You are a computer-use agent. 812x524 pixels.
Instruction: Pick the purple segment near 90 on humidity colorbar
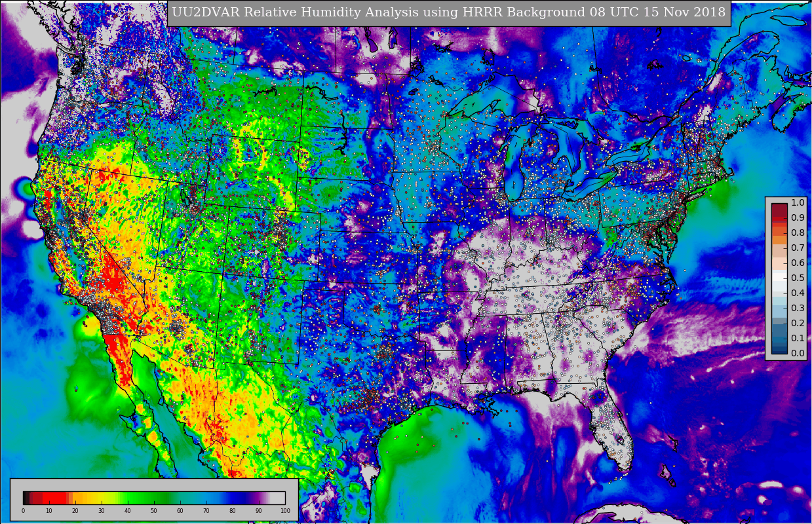tap(257, 498)
